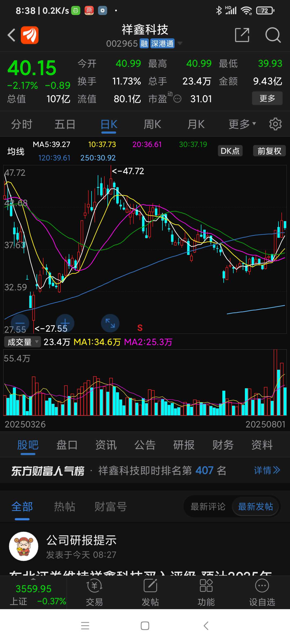
Task: Tap Android home square button
Action: click(145, 626)
